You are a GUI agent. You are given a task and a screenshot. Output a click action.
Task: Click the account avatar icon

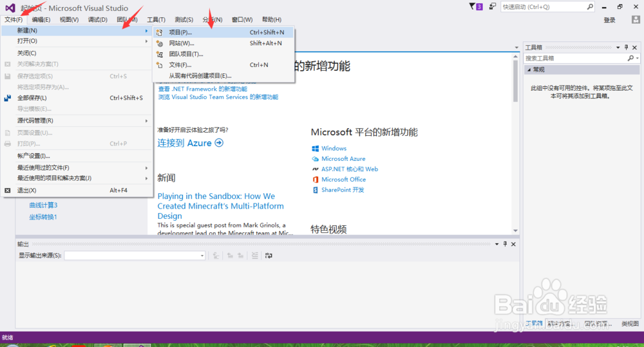(x=636, y=20)
